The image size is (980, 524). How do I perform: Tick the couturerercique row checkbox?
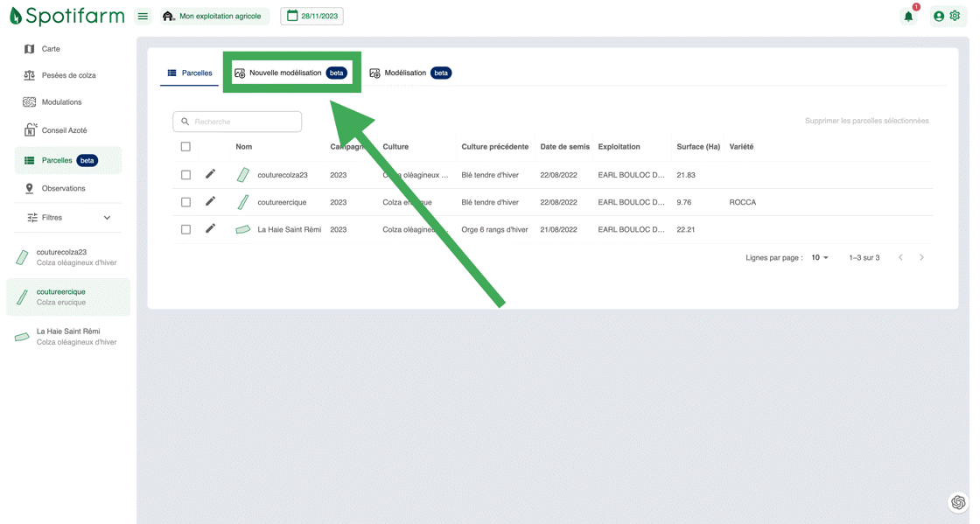(x=185, y=202)
